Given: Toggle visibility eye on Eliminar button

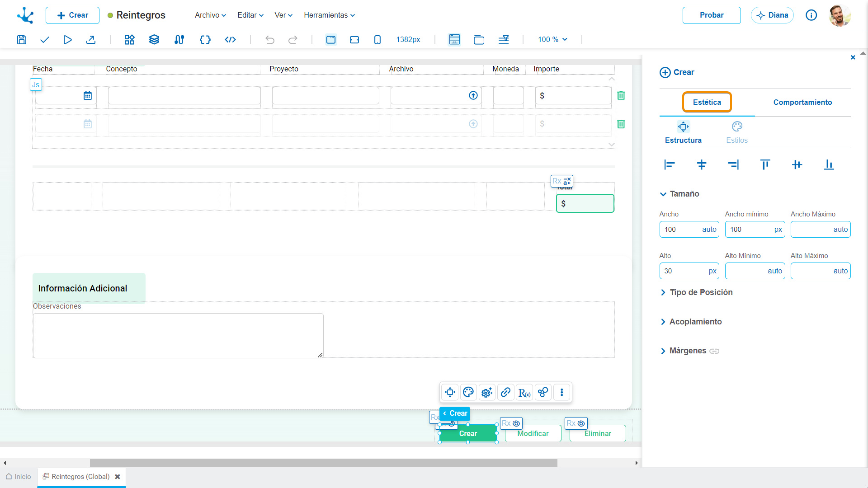Looking at the screenshot, I should 581,423.
